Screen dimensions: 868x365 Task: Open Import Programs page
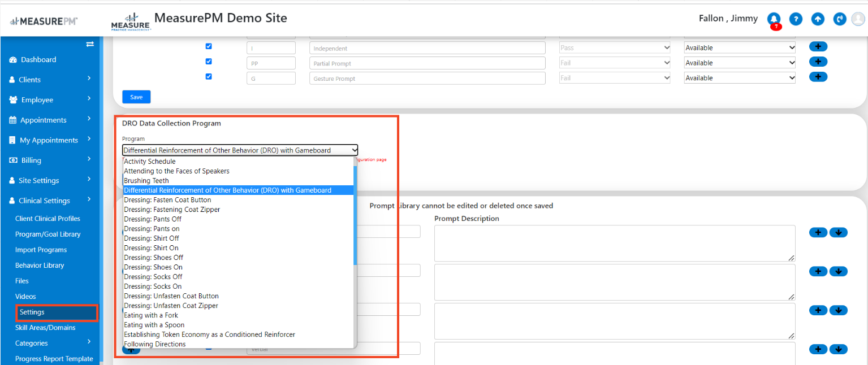41,250
